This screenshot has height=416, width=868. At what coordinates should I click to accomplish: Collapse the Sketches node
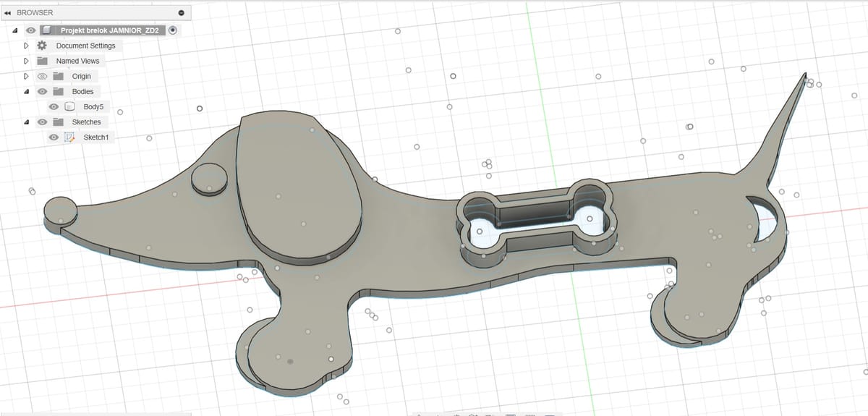click(26, 122)
